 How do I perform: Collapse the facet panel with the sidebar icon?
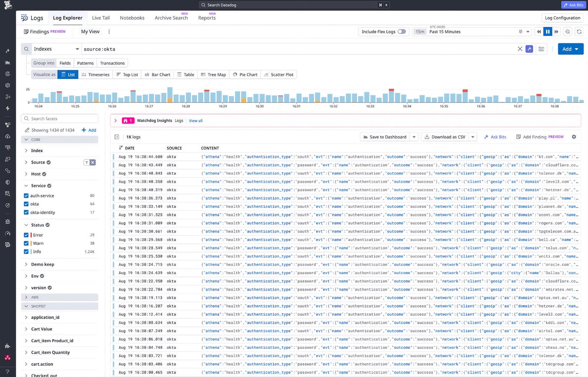click(117, 137)
